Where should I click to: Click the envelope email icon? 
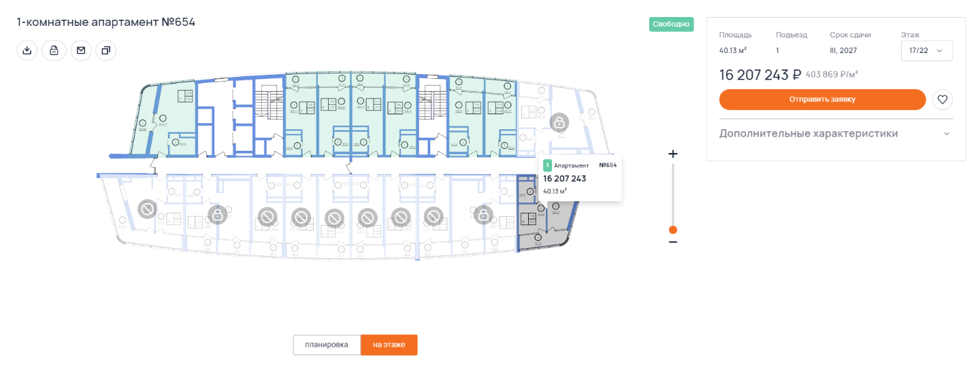click(x=81, y=50)
